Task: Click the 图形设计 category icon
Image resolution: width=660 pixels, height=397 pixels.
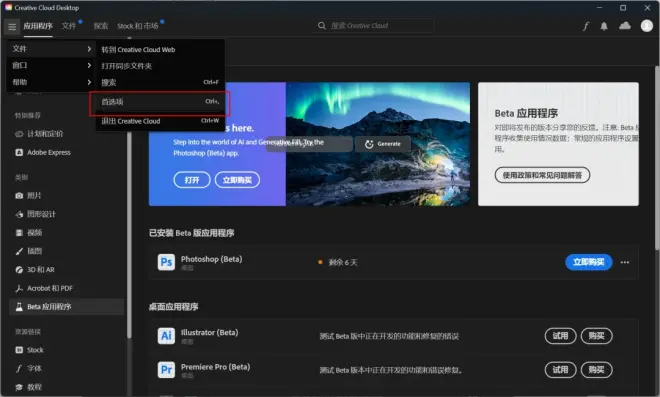Action: click(x=19, y=214)
